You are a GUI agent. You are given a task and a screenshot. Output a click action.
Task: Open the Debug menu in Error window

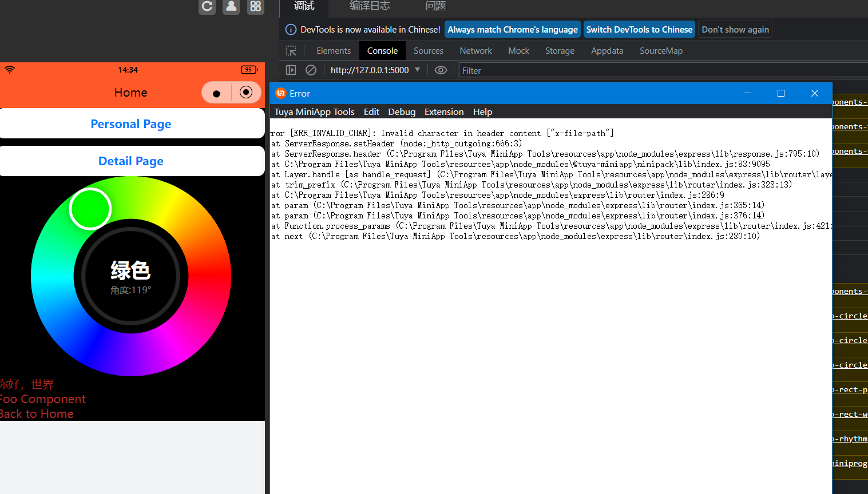[x=402, y=112]
